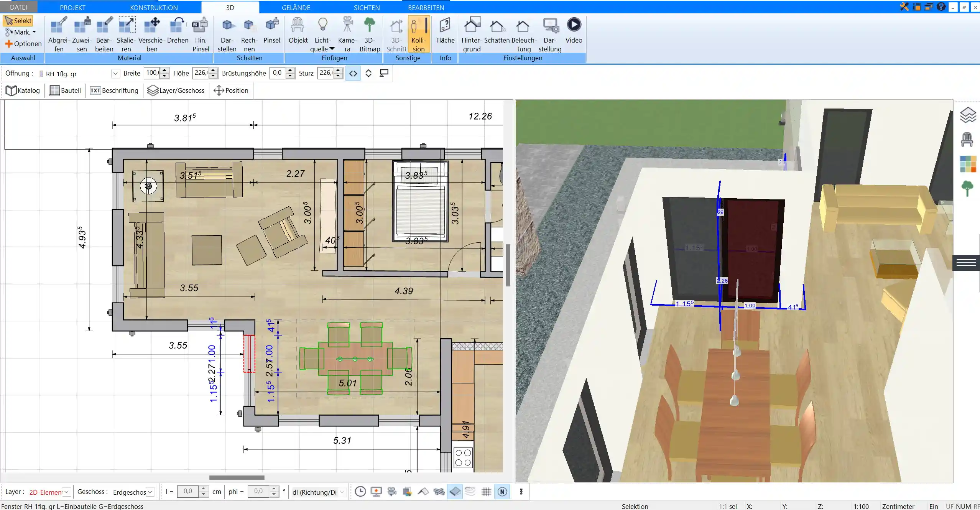Run the Rechnen shadow calculation
Image resolution: width=980 pixels, height=510 pixels.
click(x=249, y=34)
